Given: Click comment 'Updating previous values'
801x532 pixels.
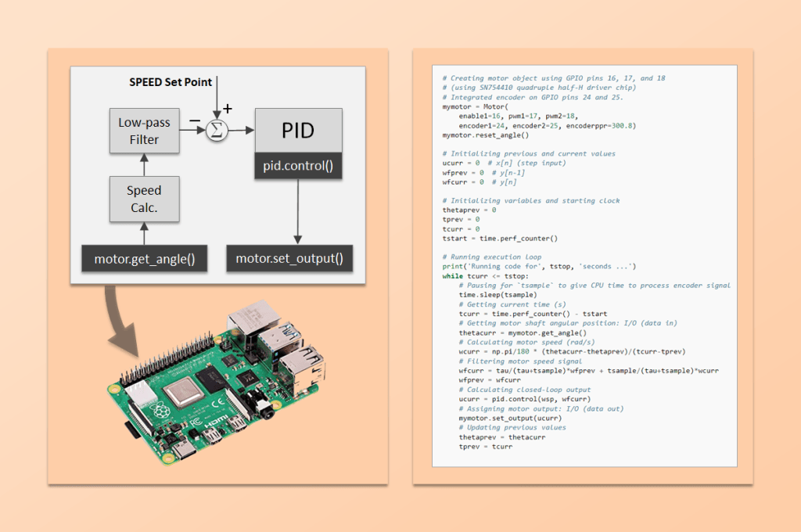Looking at the screenshot, I should 512,427.
